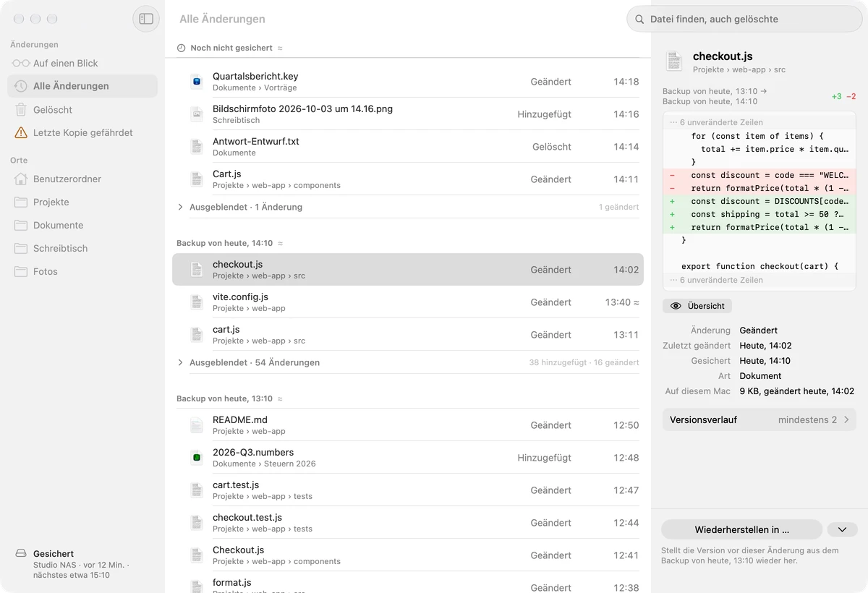
Task: Click the large checkout.js document icon in detail pane
Action: click(674, 61)
